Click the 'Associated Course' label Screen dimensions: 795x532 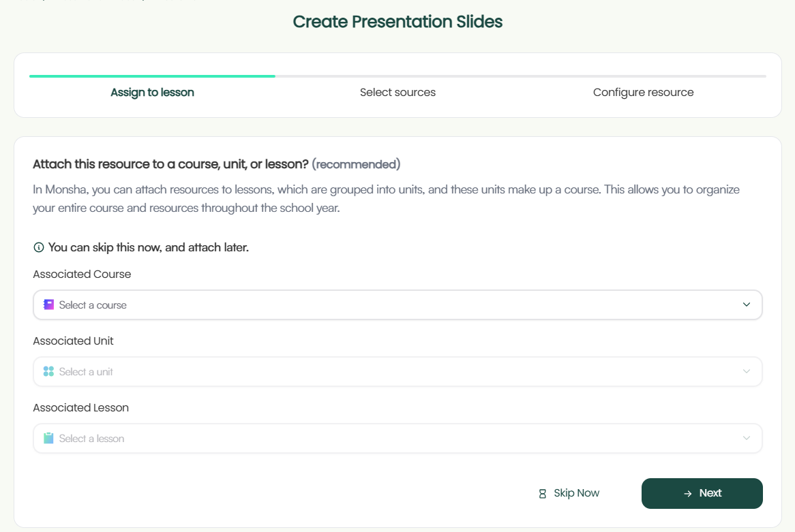[82, 274]
